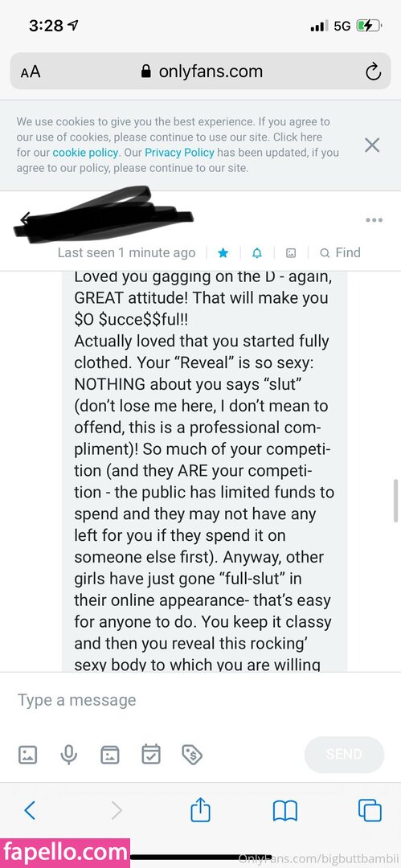Click Find to search the conversation
The width and height of the screenshot is (401, 868).
pos(341,253)
